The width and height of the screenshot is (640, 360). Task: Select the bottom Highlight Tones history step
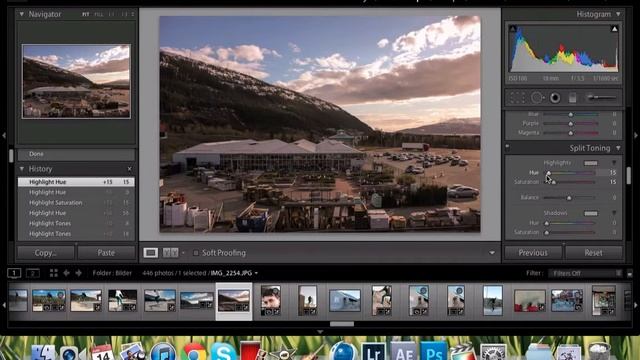[76, 234]
